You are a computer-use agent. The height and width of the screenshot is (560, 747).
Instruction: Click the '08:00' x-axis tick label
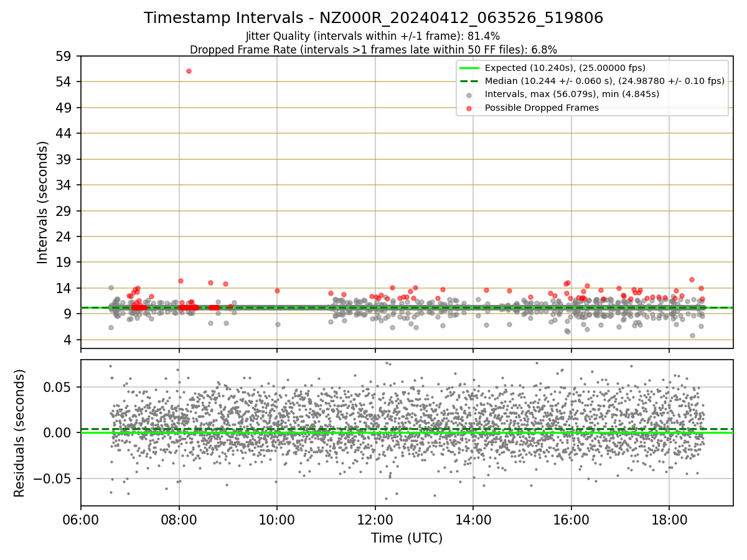179,519
